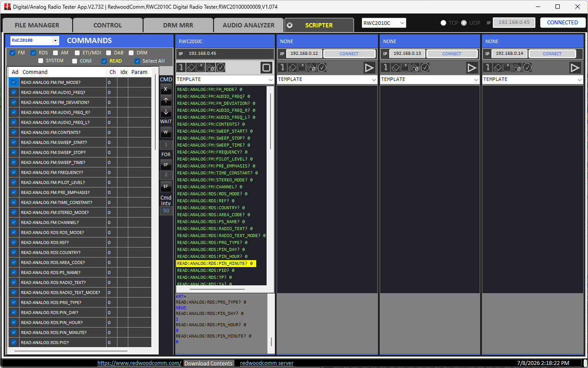Click the save disk icon in the 192.168.0.13 panel

point(405,67)
